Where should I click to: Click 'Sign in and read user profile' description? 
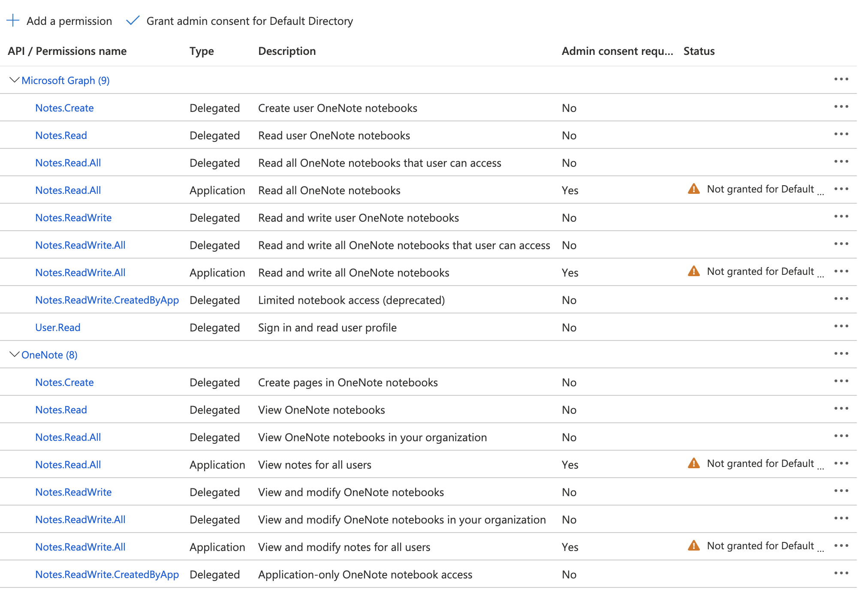327,328
